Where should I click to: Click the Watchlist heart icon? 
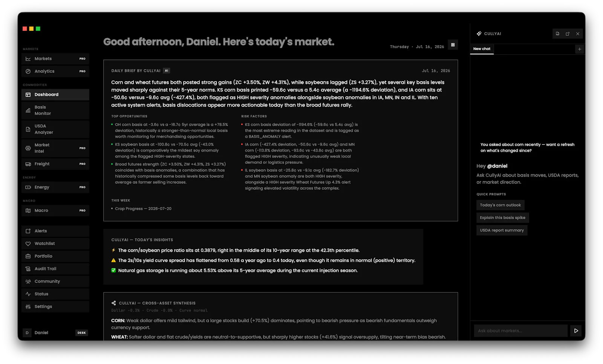28,244
